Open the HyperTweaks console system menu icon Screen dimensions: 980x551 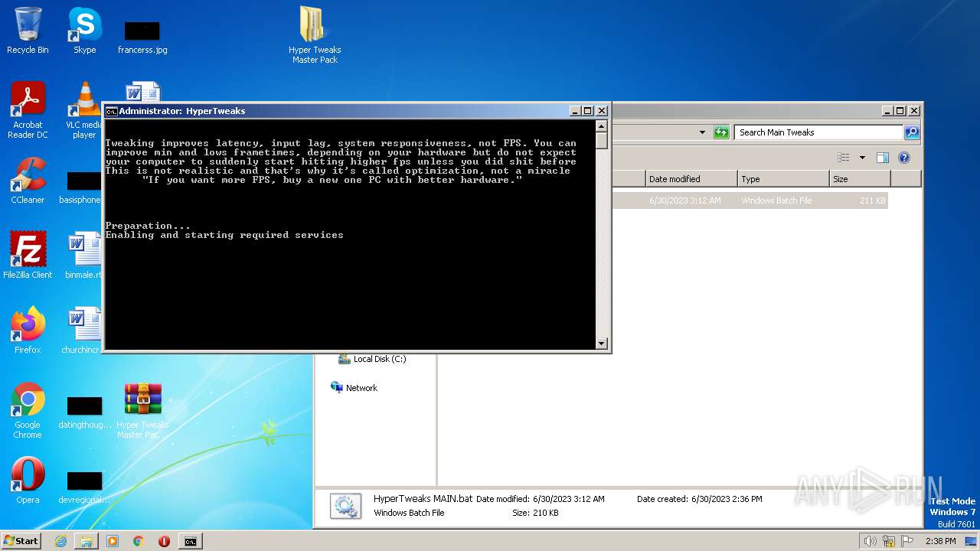pyautogui.click(x=111, y=111)
